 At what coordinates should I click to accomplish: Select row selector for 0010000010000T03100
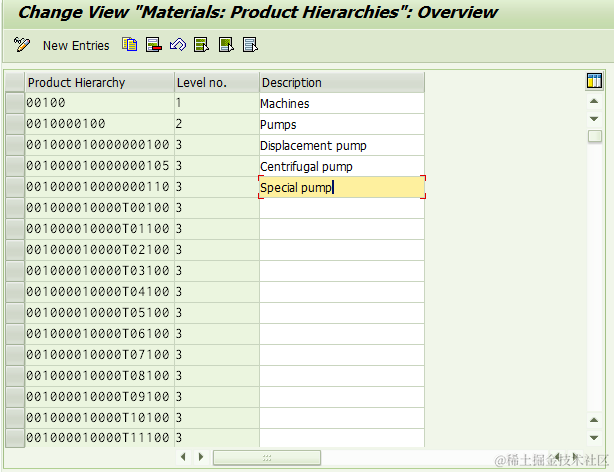(x=15, y=271)
